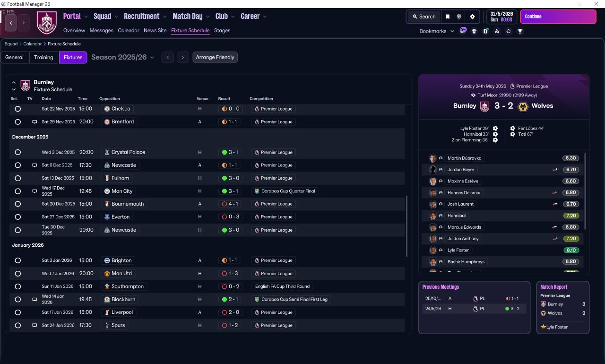Go to next season with right arrow button
The image size is (605, 364).
[183, 57]
